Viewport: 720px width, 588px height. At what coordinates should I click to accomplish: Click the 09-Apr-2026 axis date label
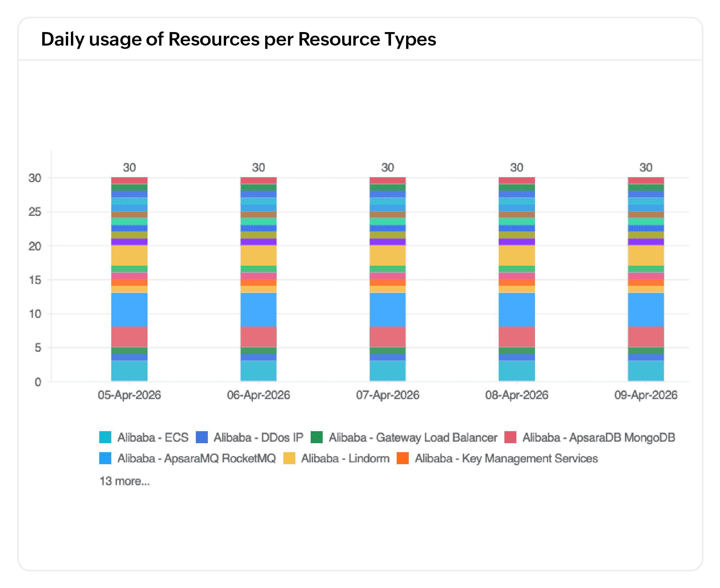click(646, 395)
